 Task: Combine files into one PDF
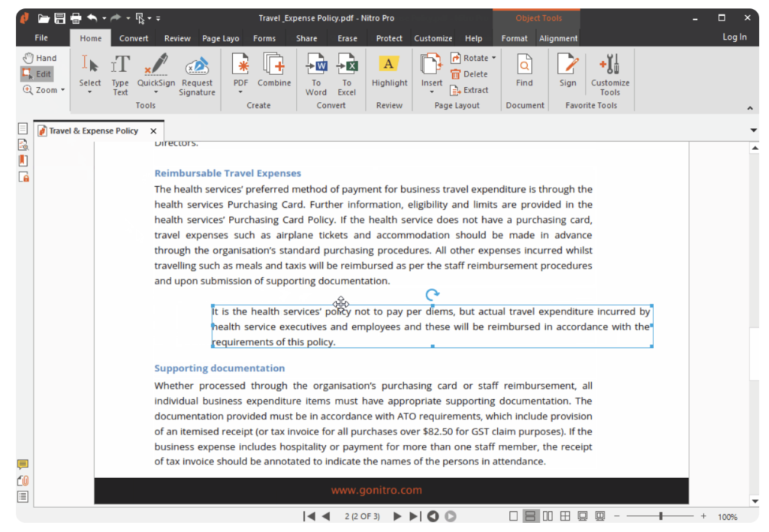click(x=274, y=70)
